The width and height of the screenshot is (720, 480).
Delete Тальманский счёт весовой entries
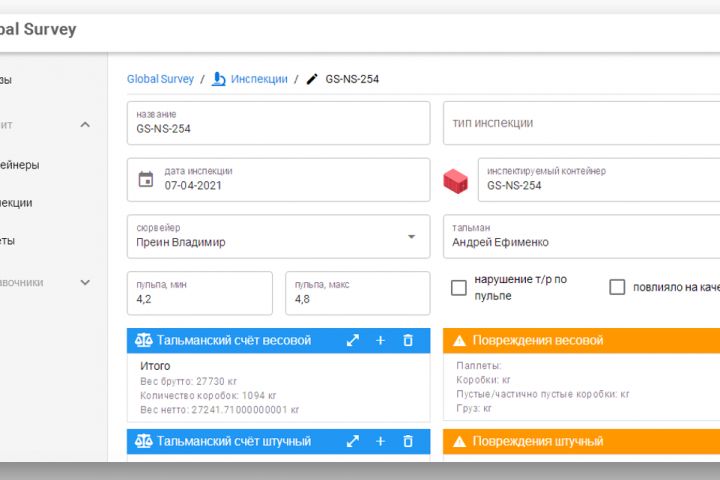click(x=408, y=340)
